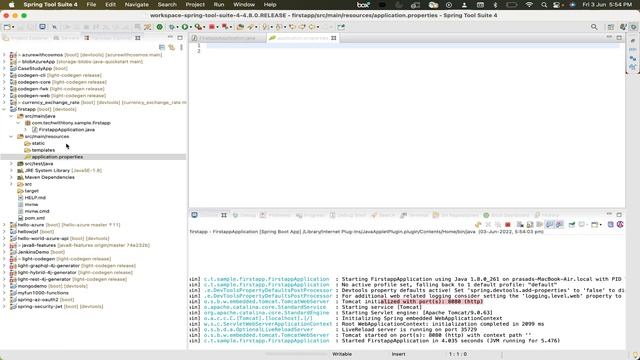The width and height of the screenshot is (640, 360).
Task: Expand JRE System Library node
Action: pos(11,171)
